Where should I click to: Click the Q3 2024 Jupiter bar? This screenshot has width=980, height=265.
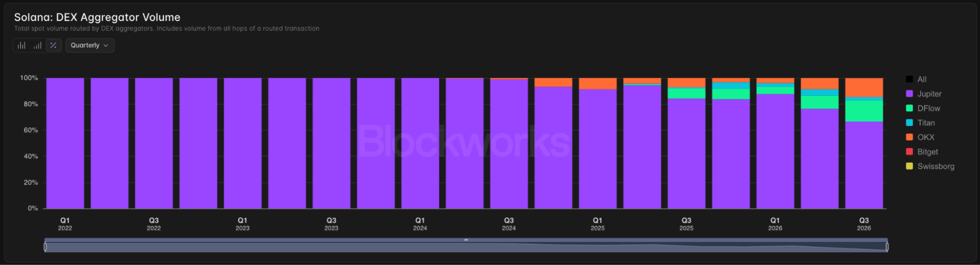pos(509,144)
